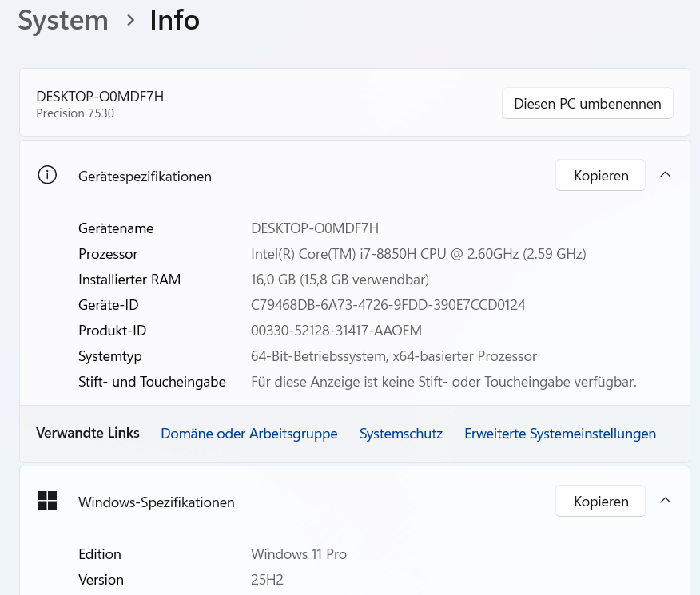Image resolution: width=700 pixels, height=595 pixels.
Task: Click the Systemtyp value 64-Bit-Betriebssystem
Action: pyautogui.click(x=394, y=356)
